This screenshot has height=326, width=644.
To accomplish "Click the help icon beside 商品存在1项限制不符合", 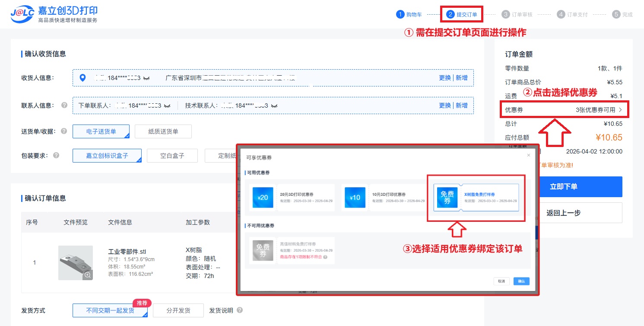I will (x=325, y=257).
